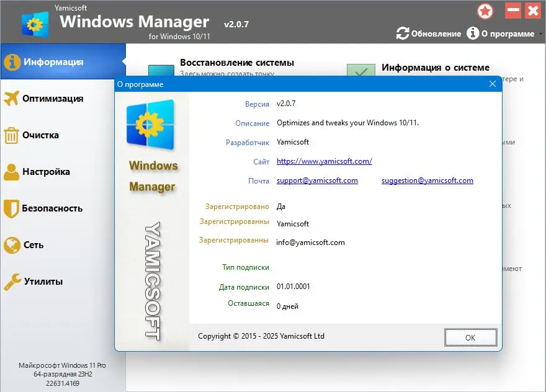
Task: Click the description Optimizes and tweaks text
Action: pos(347,123)
